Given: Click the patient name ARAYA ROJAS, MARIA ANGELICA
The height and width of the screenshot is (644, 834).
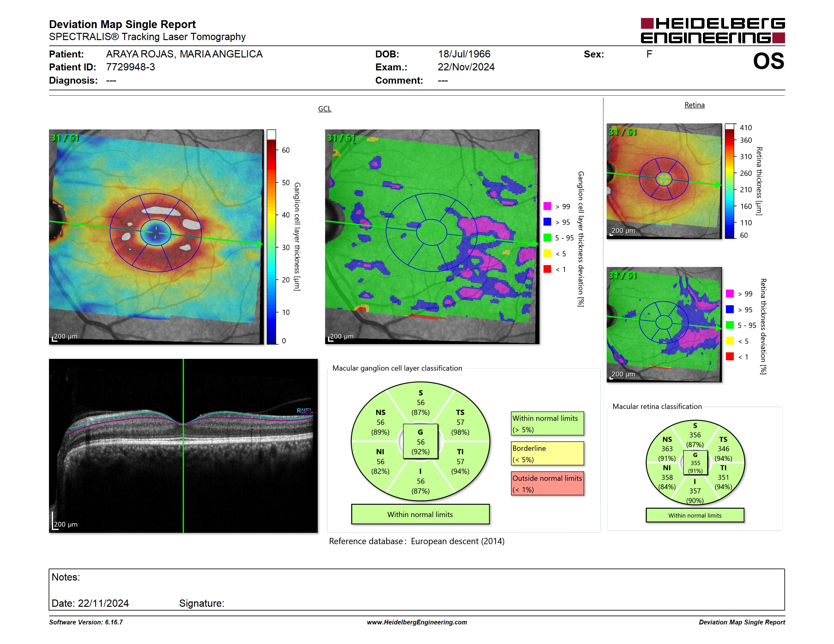Looking at the screenshot, I should (184, 54).
